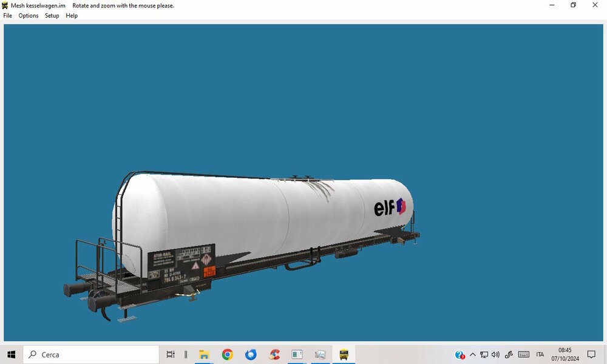Open the Options menu
Image resolution: width=607 pixels, height=364 pixels.
tap(29, 16)
